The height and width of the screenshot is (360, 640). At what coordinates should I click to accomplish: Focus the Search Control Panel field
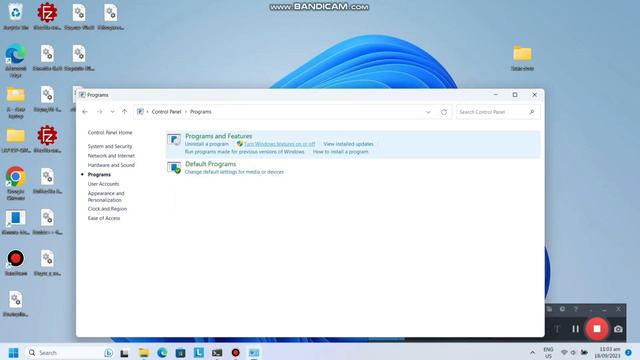pos(498,112)
